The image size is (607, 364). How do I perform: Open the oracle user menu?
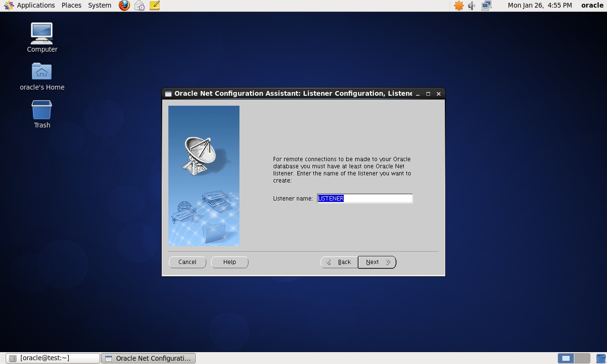(592, 5)
